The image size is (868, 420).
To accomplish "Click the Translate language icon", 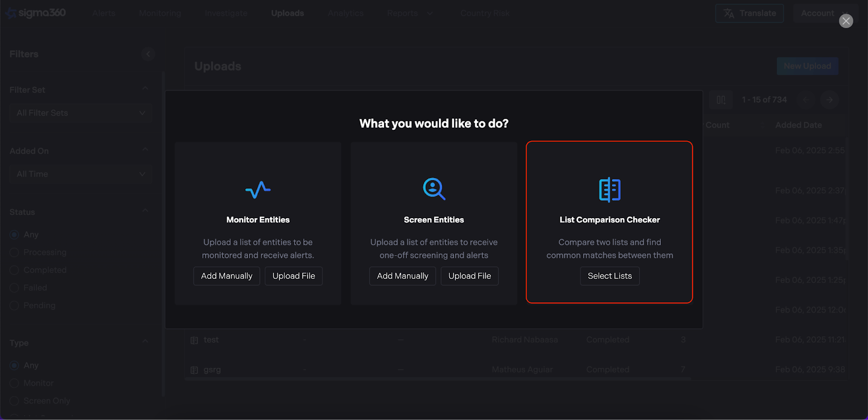I will pos(729,14).
